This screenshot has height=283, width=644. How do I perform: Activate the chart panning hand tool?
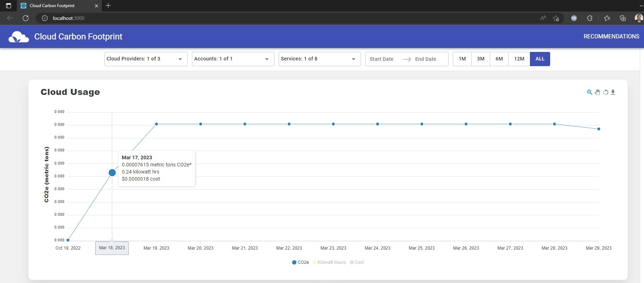(597, 92)
